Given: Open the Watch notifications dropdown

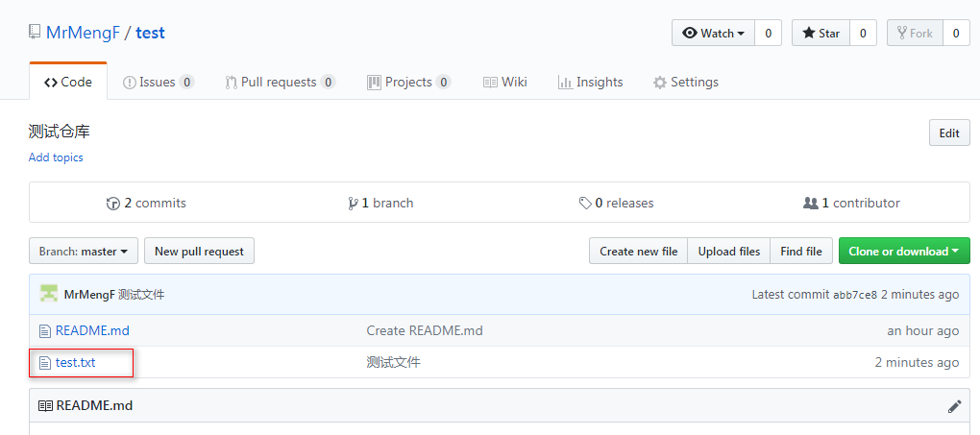Looking at the screenshot, I should [x=713, y=33].
